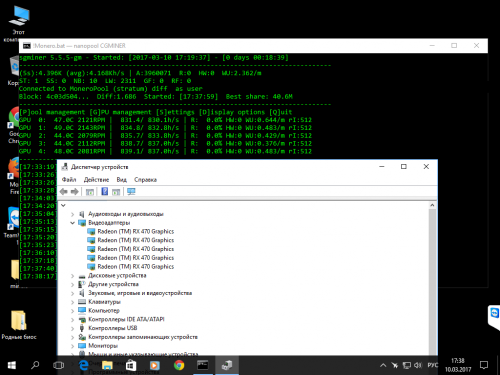Open Chrome from the taskbar
Image resolution: width=500 pixels, height=375 pixels.
(179, 366)
